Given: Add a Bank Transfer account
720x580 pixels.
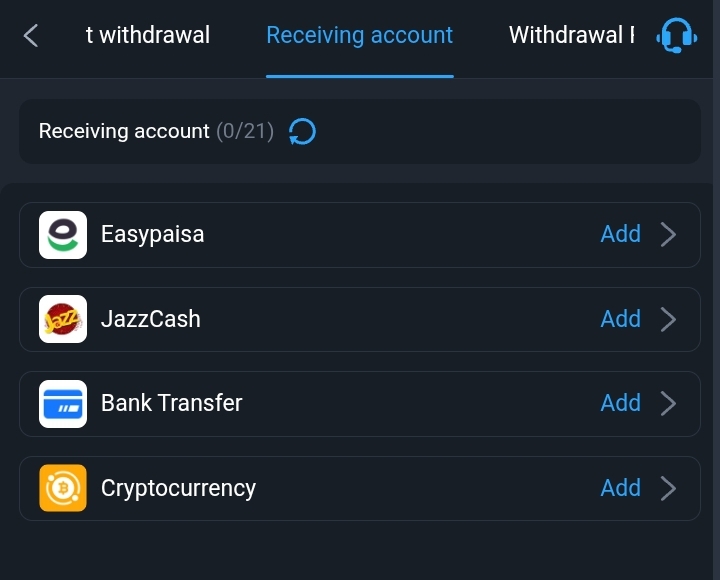Looking at the screenshot, I should (620, 403).
